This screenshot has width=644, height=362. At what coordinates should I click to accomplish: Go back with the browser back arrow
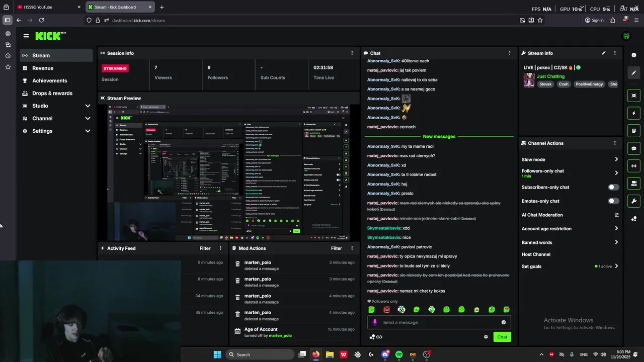click(19, 20)
